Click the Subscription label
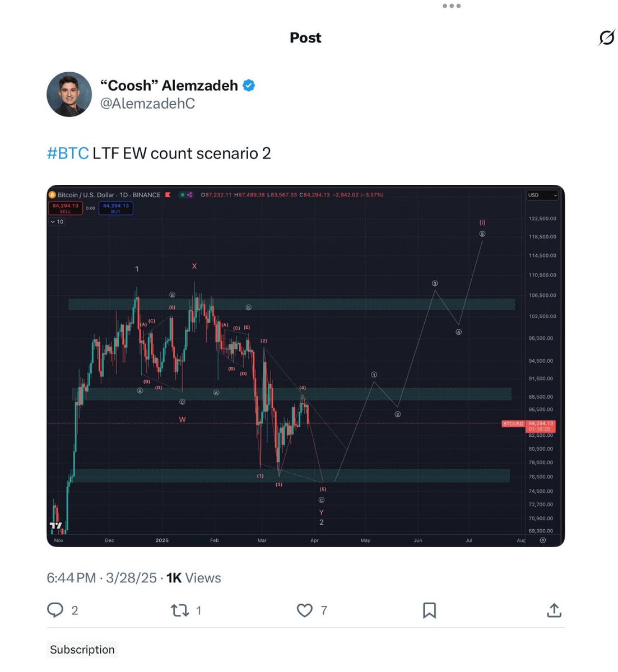 (82, 650)
